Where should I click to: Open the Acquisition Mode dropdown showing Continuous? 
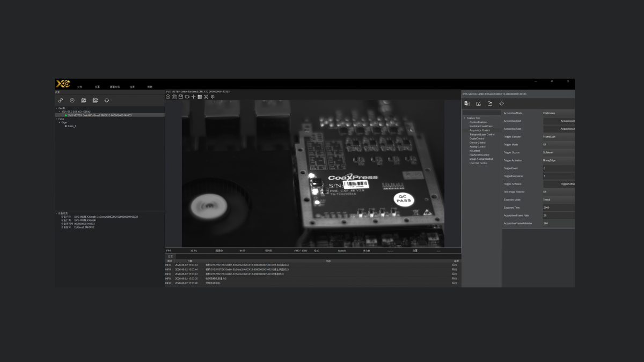point(558,113)
